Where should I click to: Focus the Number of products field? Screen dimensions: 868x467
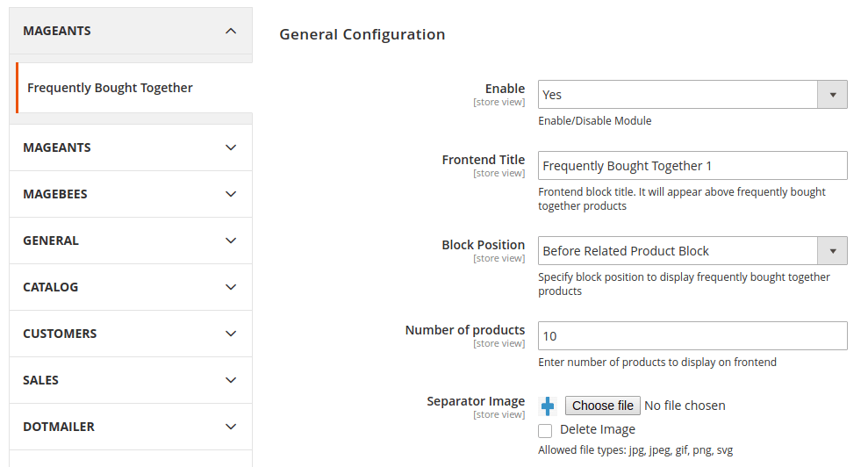coord(692,335)
